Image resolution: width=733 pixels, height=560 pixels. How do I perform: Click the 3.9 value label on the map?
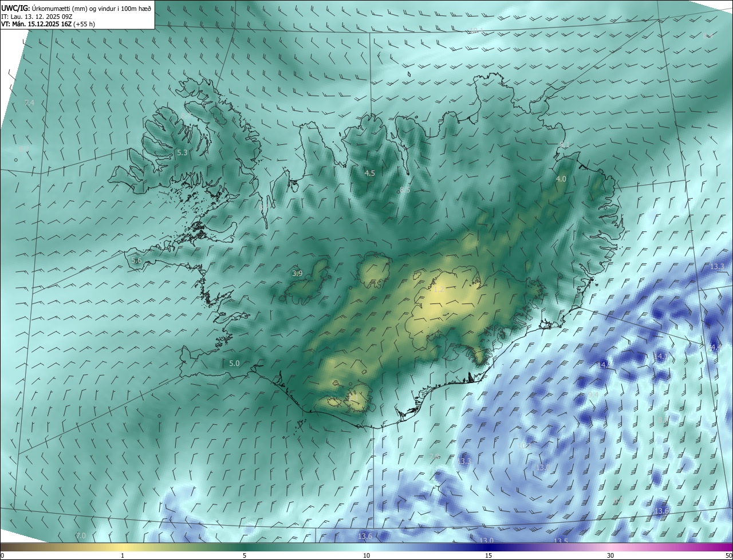point(297,274)
